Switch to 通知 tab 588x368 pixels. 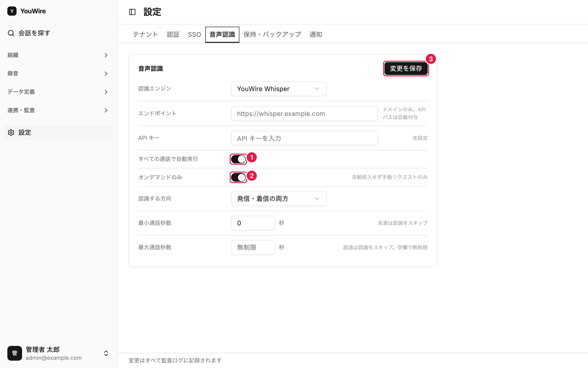point(316,34)
